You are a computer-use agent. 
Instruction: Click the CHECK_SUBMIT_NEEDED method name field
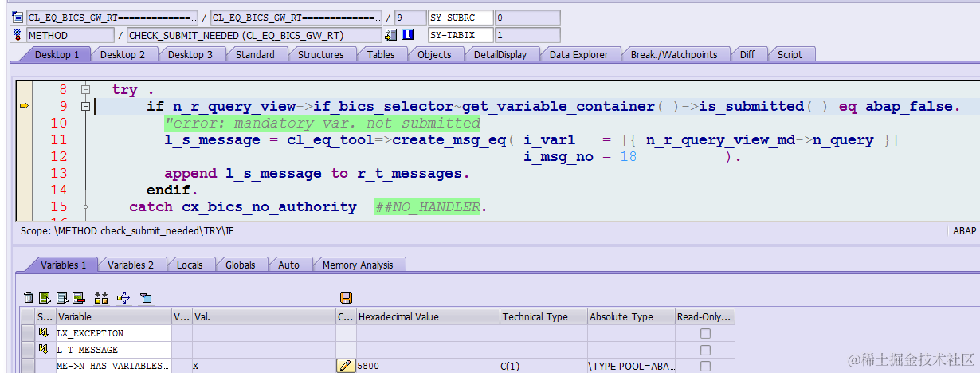tap(254, 35)
